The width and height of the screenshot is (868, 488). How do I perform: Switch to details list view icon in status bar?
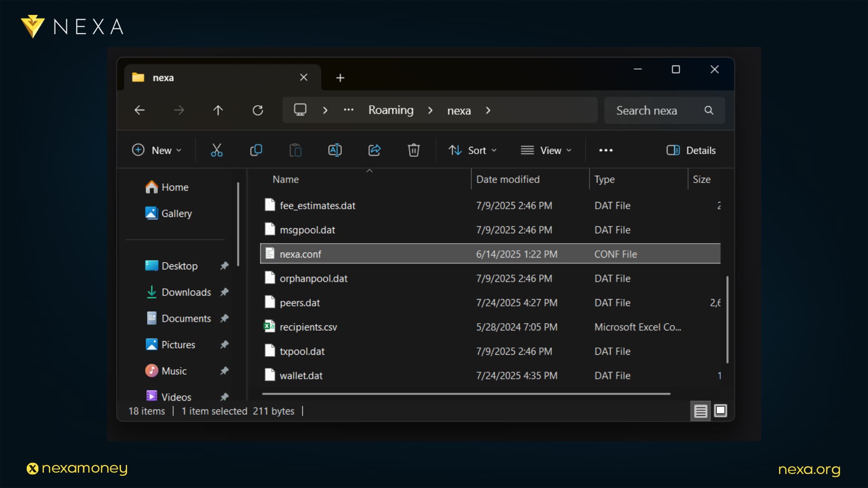pos(700,411)
